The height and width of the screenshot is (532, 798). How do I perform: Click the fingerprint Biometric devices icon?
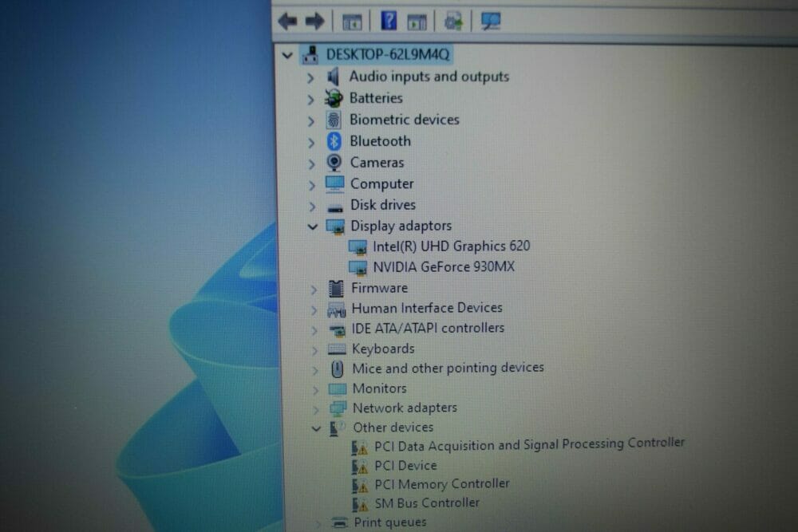click(x=334, y=120)
